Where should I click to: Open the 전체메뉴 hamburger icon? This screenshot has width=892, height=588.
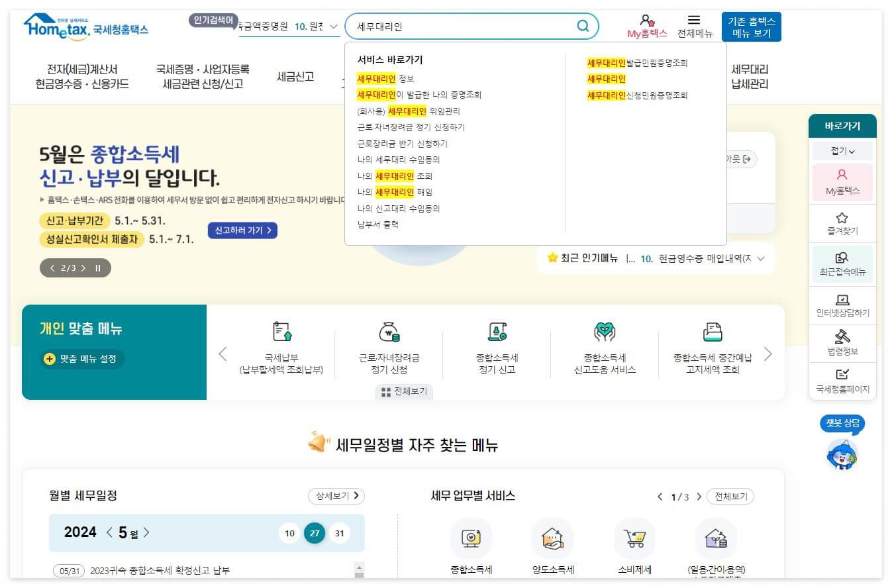click(x=695, y=21)
